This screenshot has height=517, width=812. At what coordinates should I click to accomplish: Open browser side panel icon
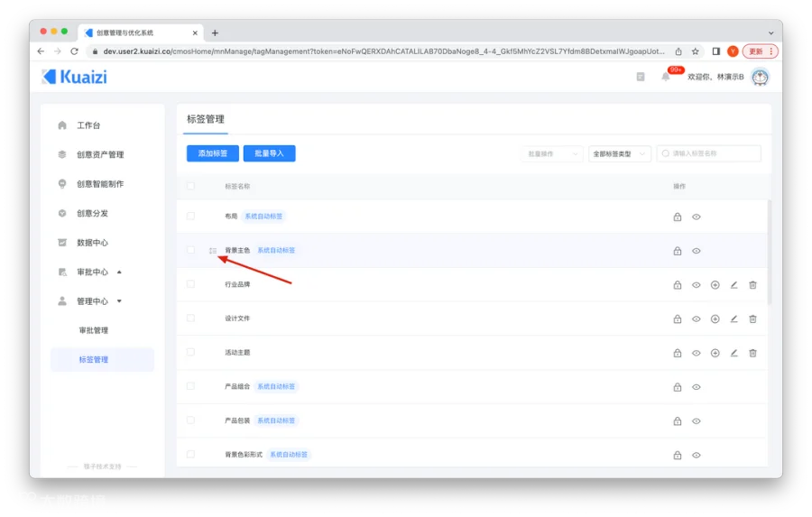[x=716, y=51]
